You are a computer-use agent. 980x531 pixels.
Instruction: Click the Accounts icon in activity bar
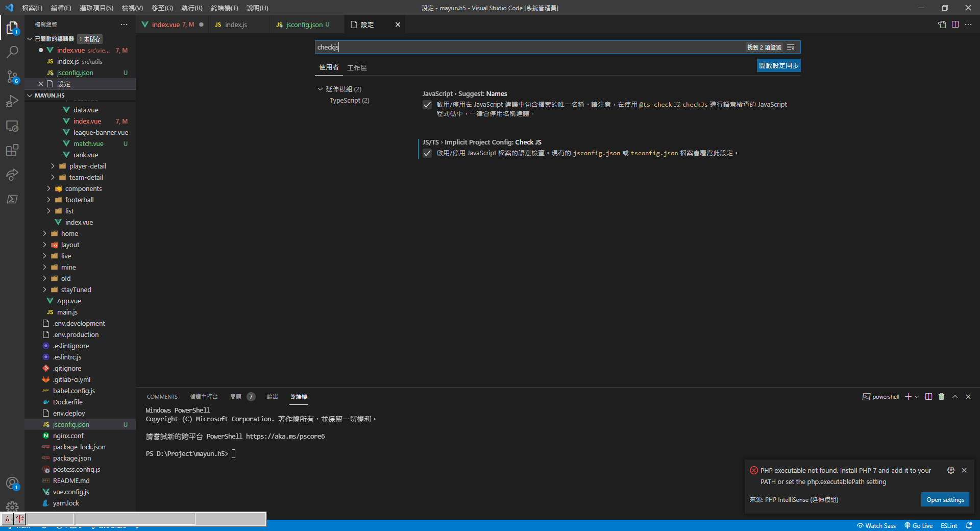coord(12,483)
